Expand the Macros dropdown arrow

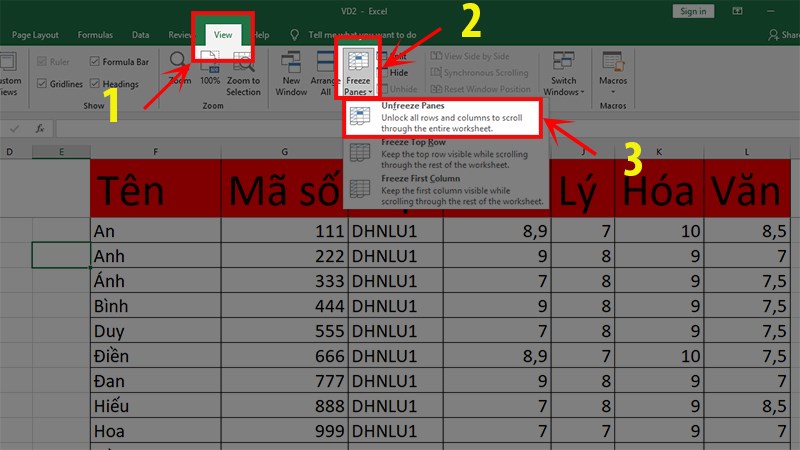click(x=613, y=92)
